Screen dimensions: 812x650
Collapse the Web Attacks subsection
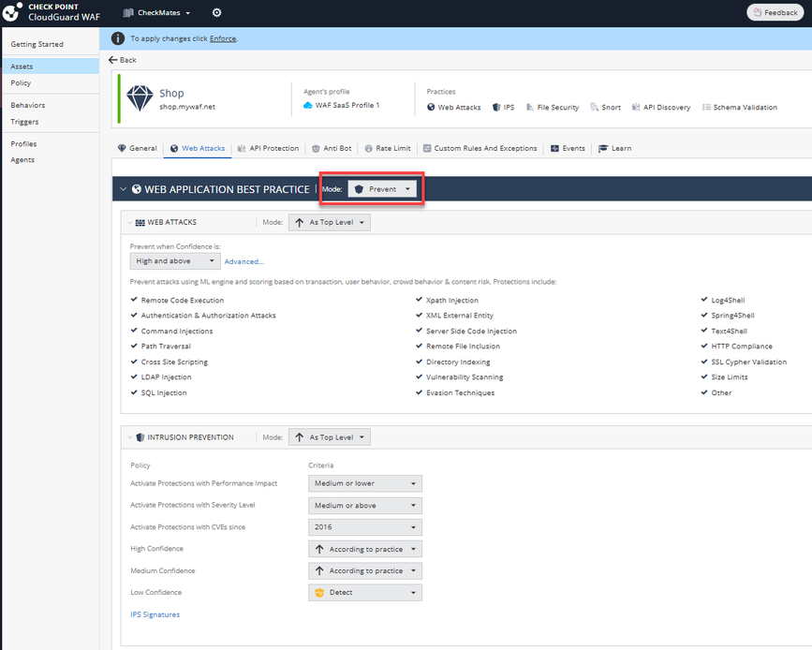coord(129,223)
